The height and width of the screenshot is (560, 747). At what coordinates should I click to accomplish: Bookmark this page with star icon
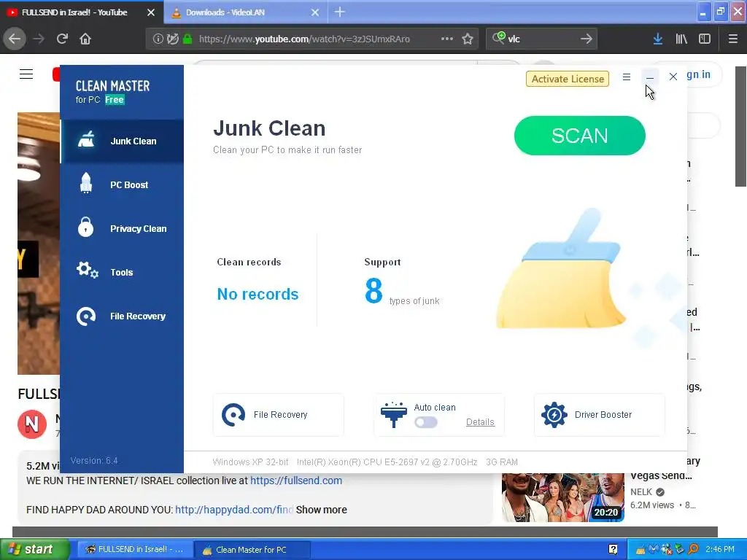point(468,39)
